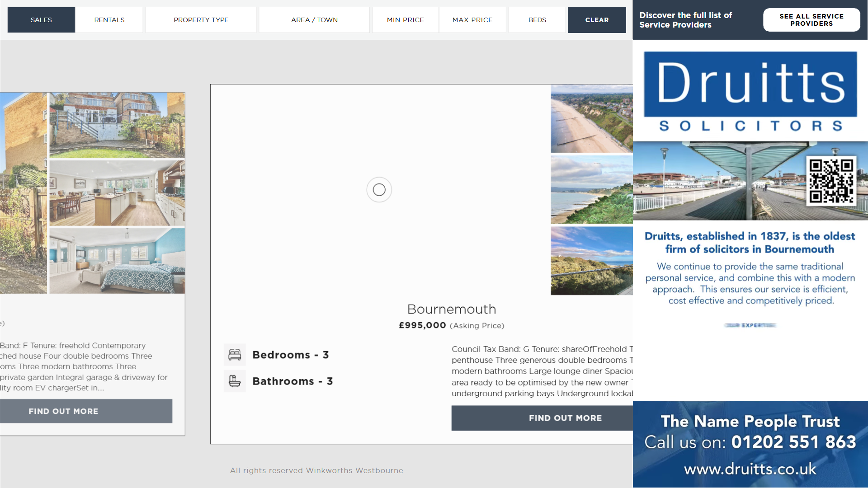The width and height of the screenshot is (868, 488).
Task: Open the aerial beach view thumbnail
Action: click(x=591, y=119)
